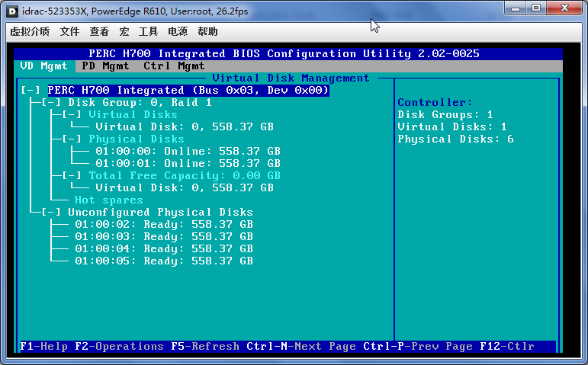Click the Virtual Disks label
Viewport: 588px width, 365px height.
point(133,114)
